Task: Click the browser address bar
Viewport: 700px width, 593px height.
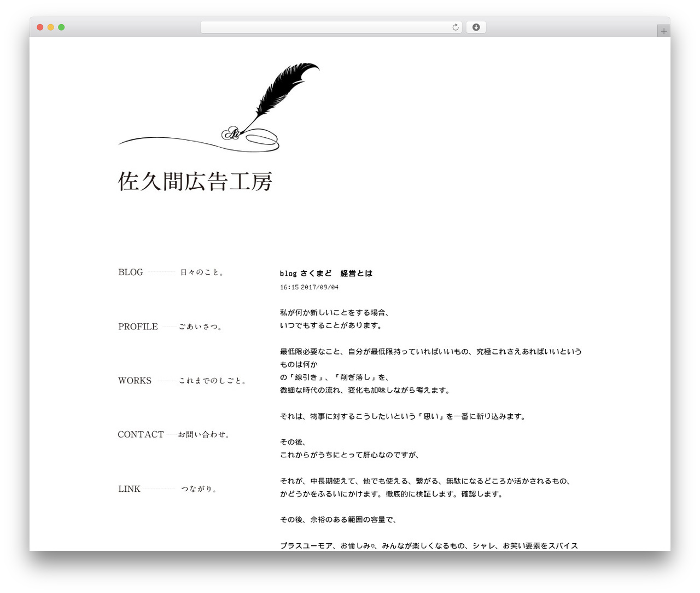Action: (331, 27)
